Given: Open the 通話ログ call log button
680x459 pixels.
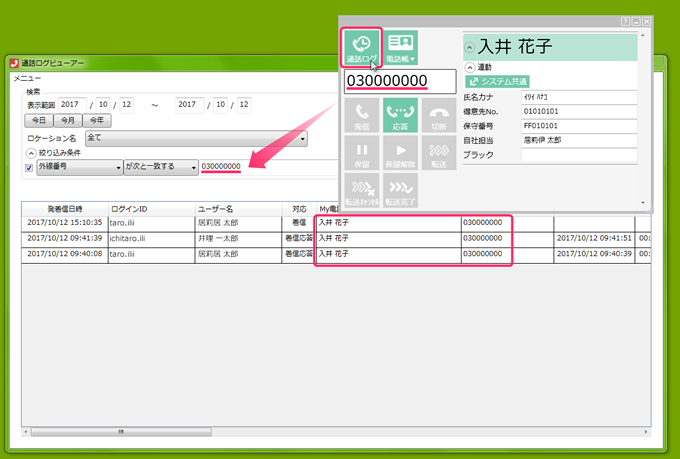Looking at the screenshot, I should 362,47.
